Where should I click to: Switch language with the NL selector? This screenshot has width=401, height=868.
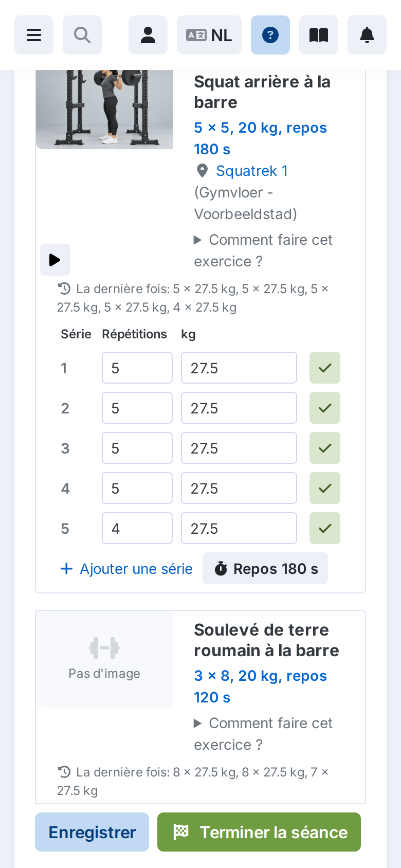point(209,35)
